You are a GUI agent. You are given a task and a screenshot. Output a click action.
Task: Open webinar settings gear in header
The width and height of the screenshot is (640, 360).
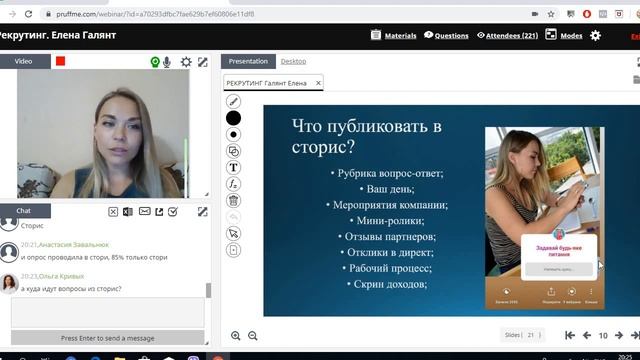(x=596, y=36)
